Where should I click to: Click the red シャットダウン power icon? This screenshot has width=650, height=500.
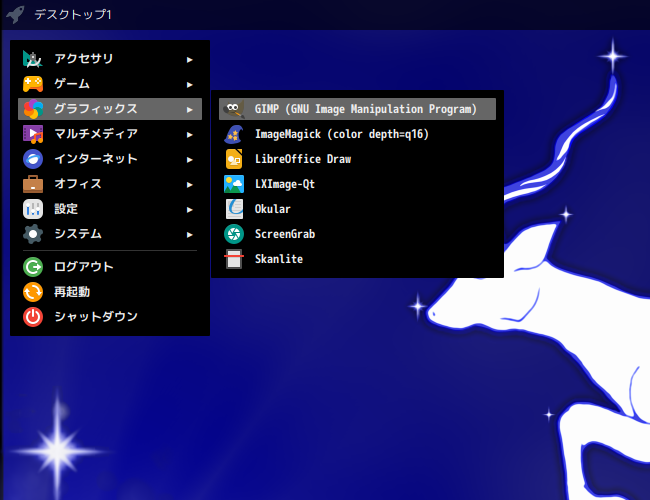pyautogui.click(x=33, y=317)
